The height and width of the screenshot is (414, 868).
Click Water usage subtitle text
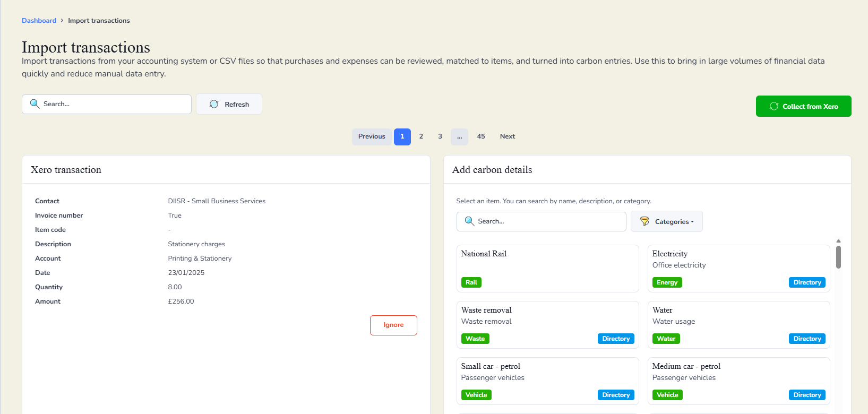674,321
